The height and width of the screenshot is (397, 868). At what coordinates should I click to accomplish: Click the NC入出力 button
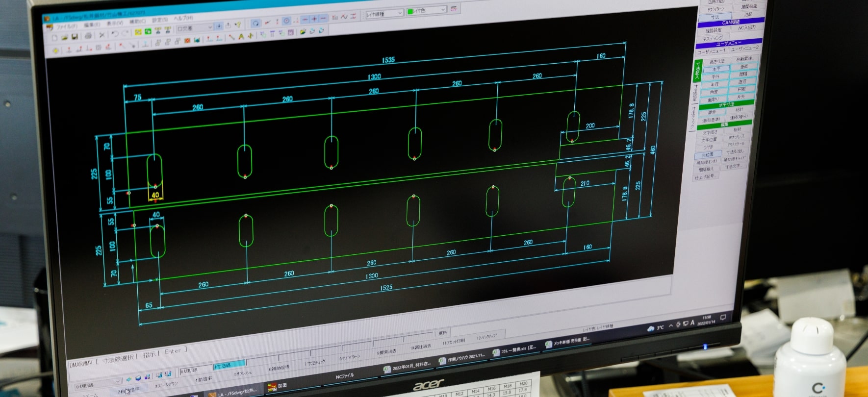coord(747,27)
